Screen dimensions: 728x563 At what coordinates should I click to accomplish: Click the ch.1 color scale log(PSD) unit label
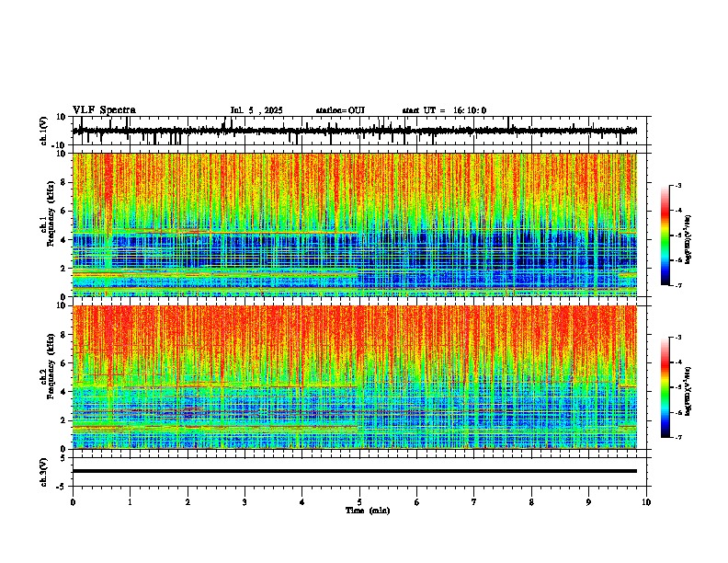coord(688,240)
